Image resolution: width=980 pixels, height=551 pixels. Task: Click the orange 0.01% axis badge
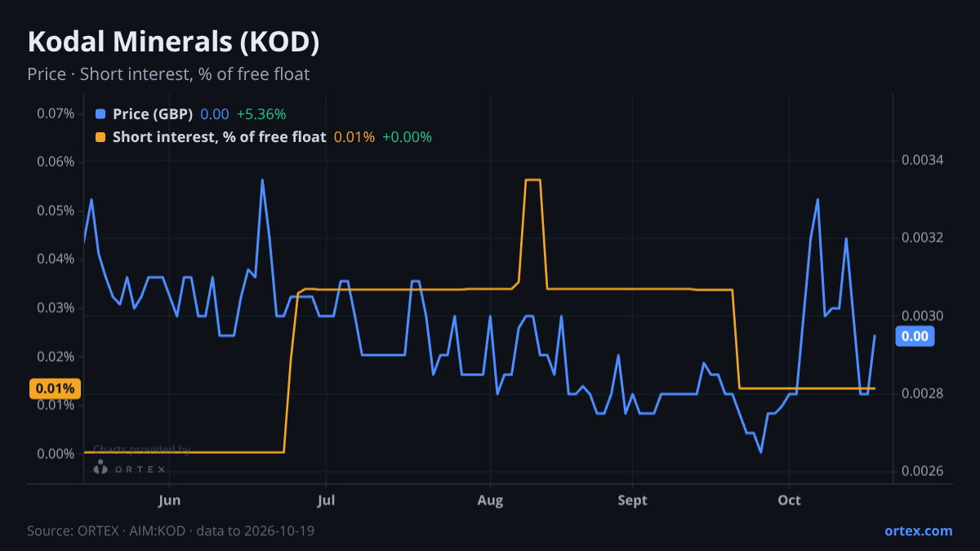point(56,389)
